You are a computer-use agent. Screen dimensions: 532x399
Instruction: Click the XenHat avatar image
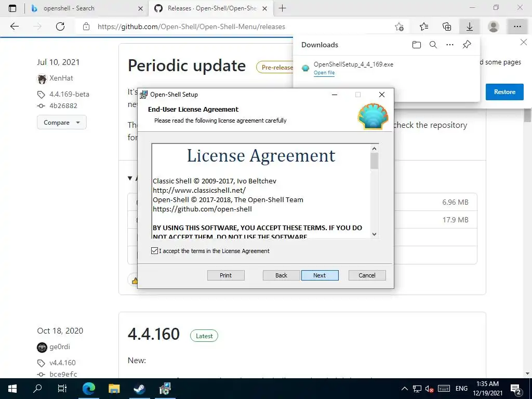[x=42, y=79]
